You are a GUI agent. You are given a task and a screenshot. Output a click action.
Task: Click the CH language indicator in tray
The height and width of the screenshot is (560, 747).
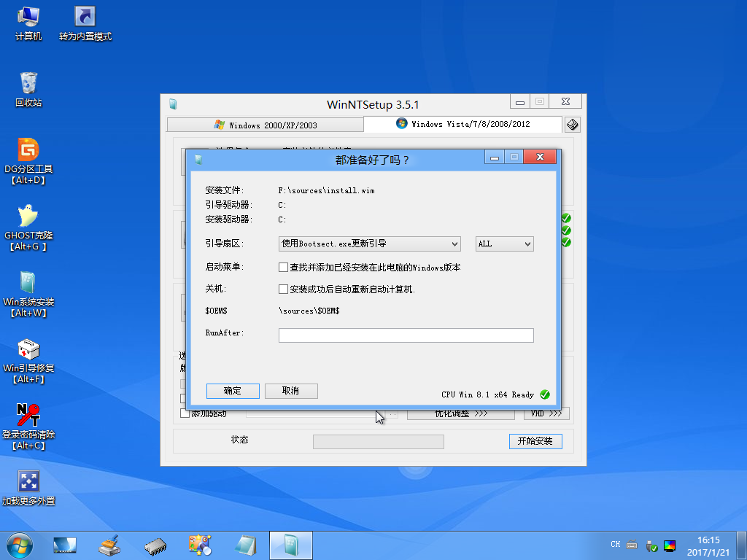click(x=616, y=544)
